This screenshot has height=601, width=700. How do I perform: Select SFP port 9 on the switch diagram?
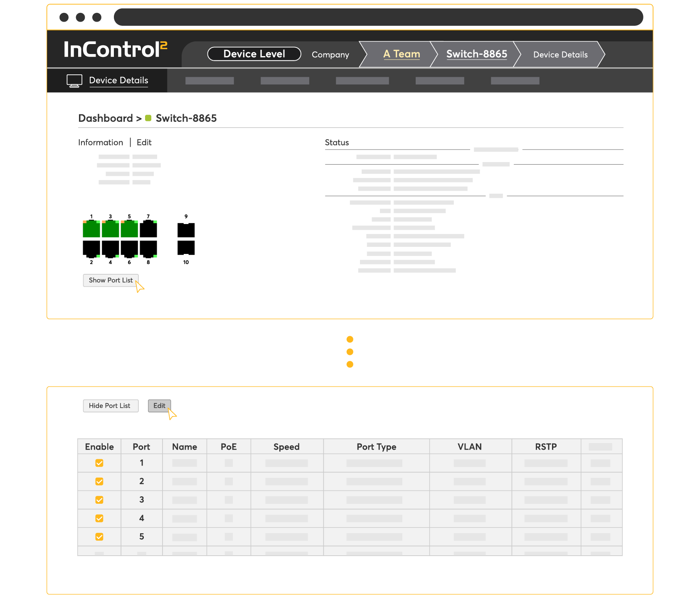(x=186, y=230)
